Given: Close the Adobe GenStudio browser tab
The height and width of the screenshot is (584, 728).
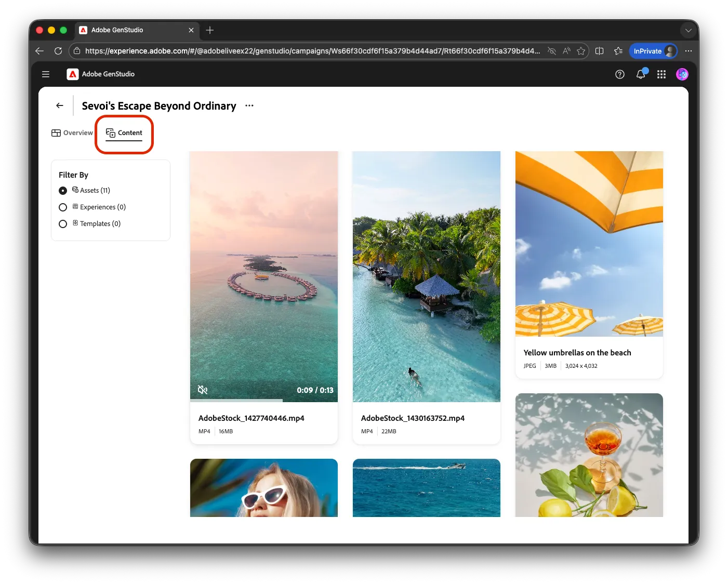Looking at the screenshot, I should pos(191,30).
